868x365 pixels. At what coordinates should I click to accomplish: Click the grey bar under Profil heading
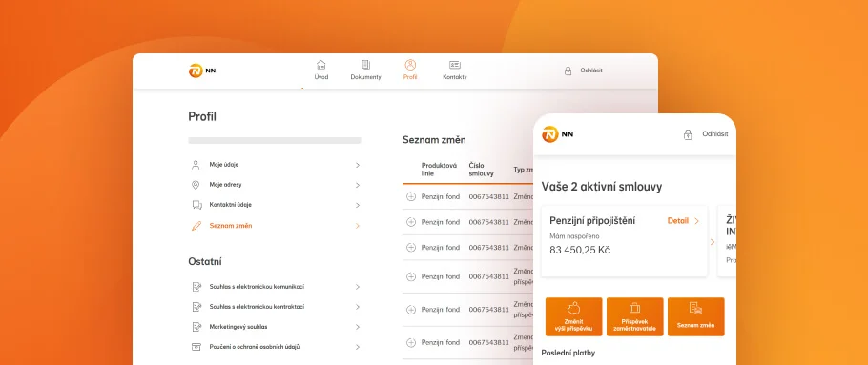275,140
